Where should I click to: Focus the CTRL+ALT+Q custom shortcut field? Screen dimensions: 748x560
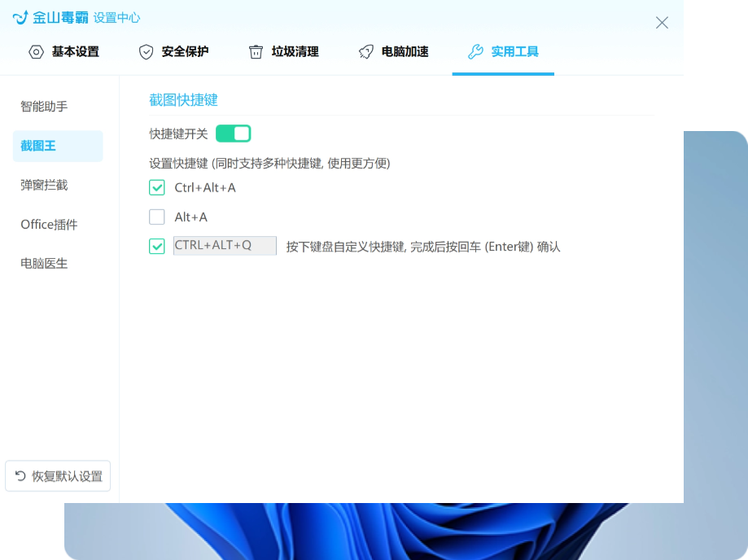click(225, 246)
